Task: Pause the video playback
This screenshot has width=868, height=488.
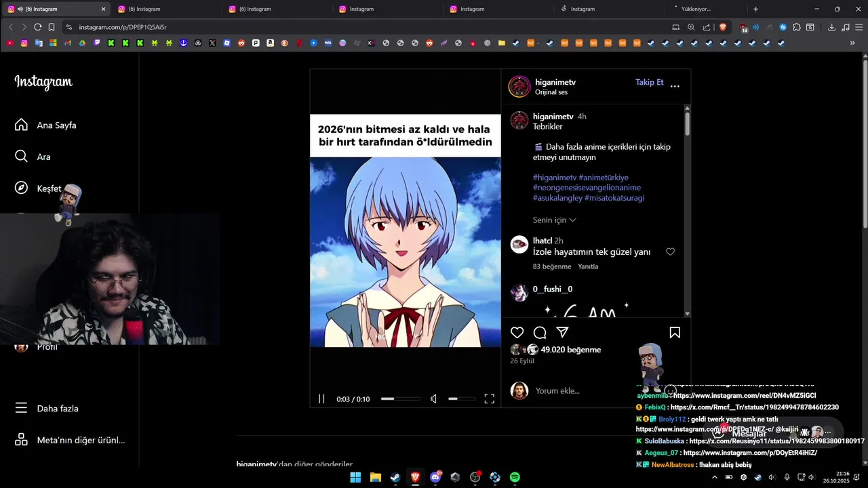Action: [321, 399]
